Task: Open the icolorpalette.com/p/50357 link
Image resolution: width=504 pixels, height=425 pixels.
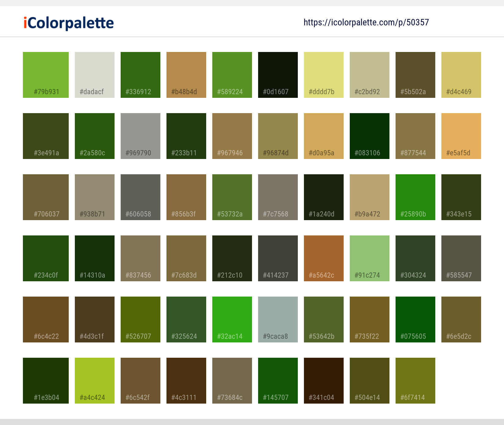Action: (366, 22)
